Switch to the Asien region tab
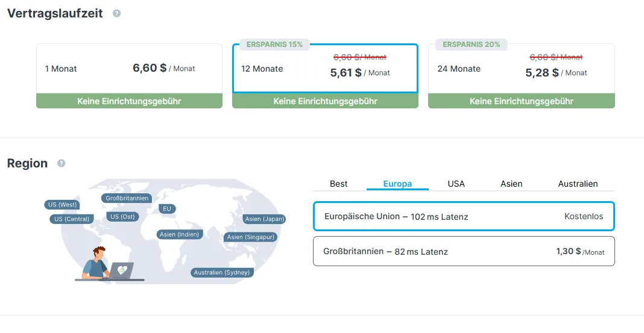 (511, 184)
